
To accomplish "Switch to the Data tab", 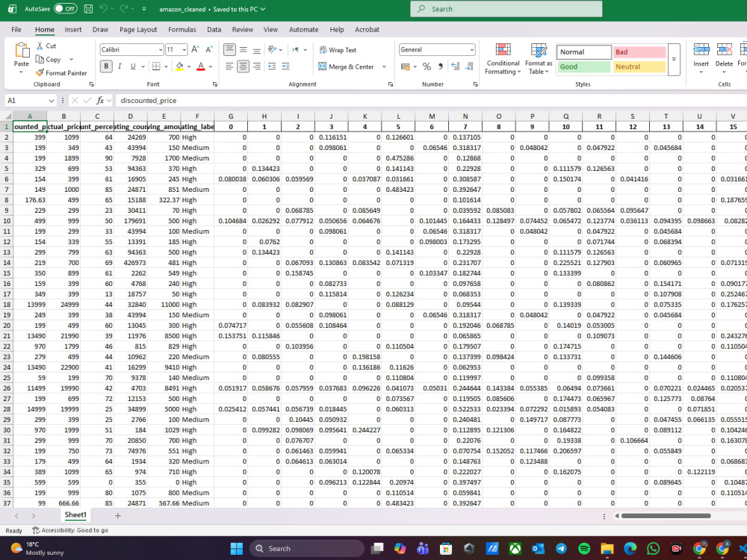I will coord(214,30).
